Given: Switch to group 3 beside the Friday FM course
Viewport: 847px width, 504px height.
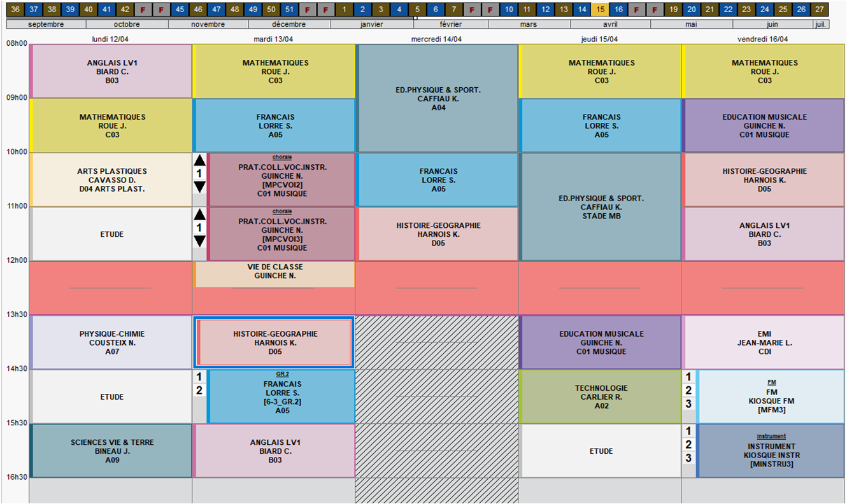Looking at the screenshot, I should pyautogui.click(x=688, y=404).
